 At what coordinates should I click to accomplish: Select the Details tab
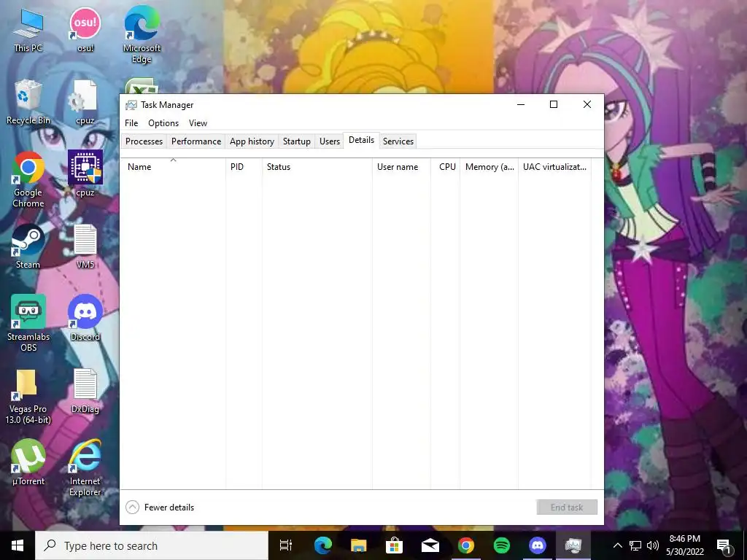point(361,140)
